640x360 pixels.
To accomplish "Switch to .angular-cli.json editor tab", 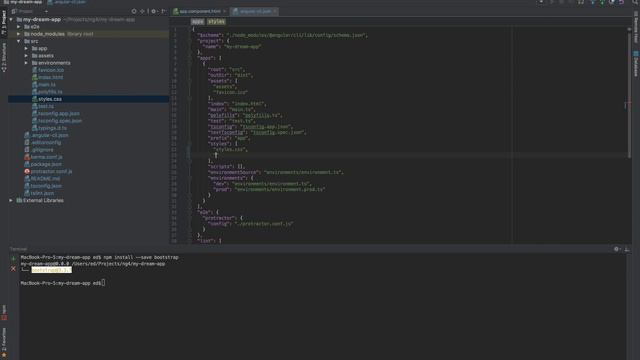I will [255, 11].
